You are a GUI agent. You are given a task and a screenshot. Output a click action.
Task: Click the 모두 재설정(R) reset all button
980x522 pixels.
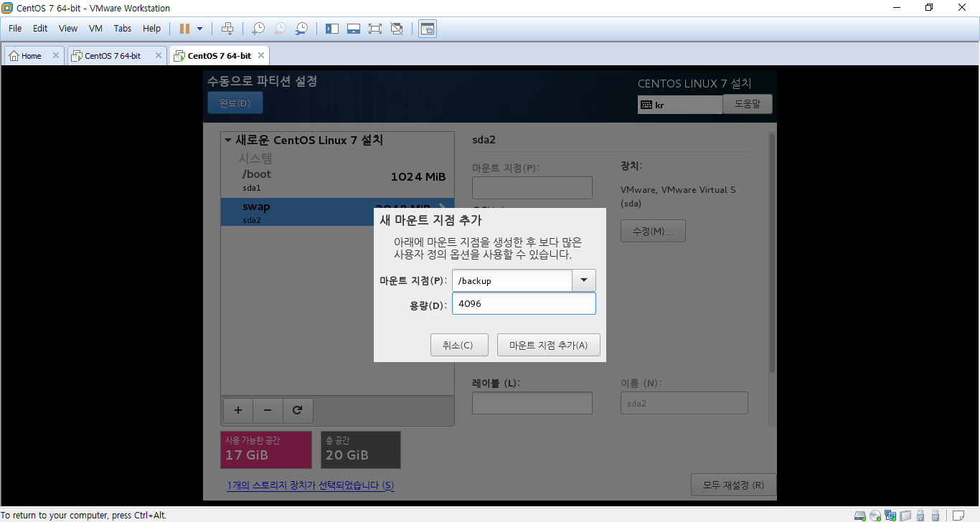click(x=733, y=485)
